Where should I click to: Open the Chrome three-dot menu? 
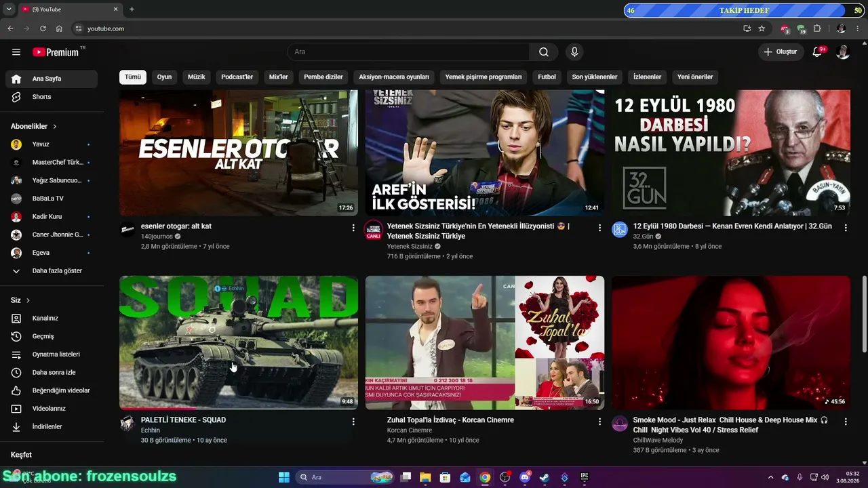pyautogui.click(x=858, y=28)
